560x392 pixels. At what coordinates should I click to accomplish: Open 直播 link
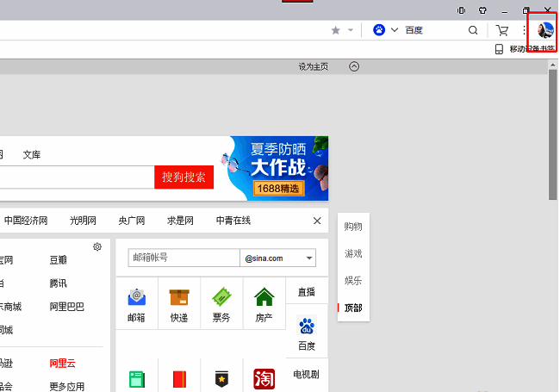(x=307, y=292)
